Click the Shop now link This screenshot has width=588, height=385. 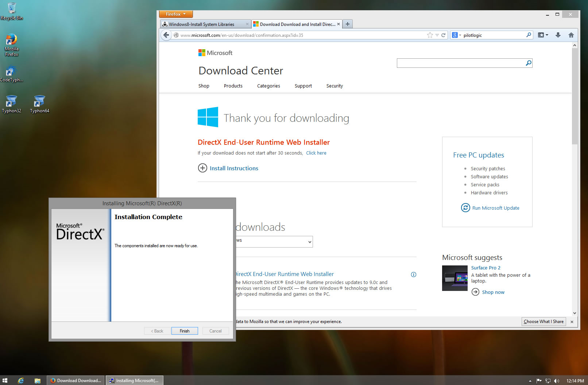(x=493, y=292)
